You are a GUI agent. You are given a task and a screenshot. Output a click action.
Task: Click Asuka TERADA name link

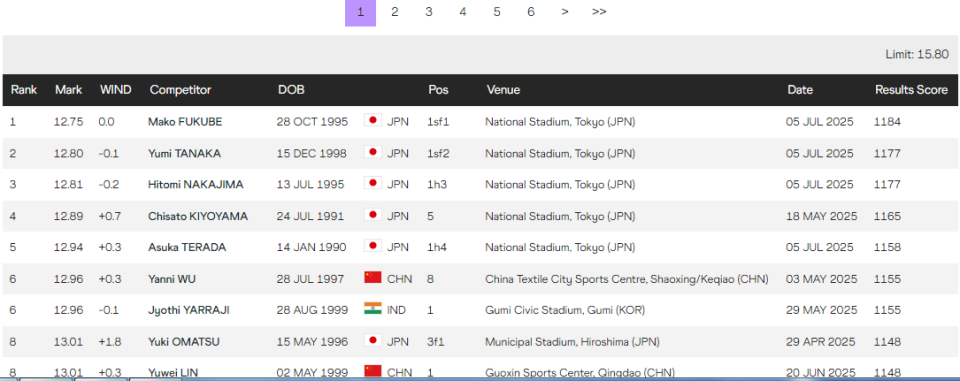click(x=187, y=247)
